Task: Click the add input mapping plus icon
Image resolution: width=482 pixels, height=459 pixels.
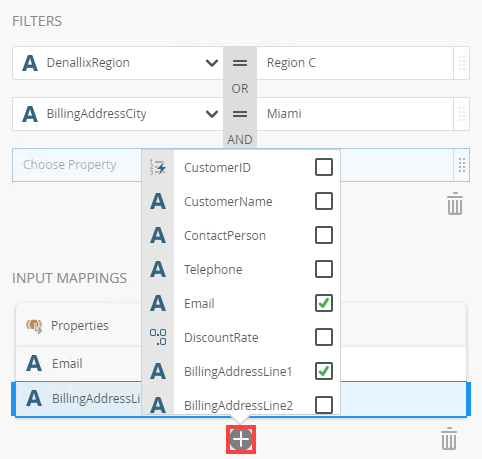Action: click(241, 439)
